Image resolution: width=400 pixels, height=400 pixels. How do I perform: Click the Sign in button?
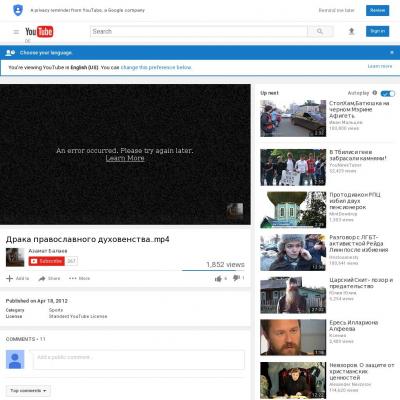click(377, 31)
